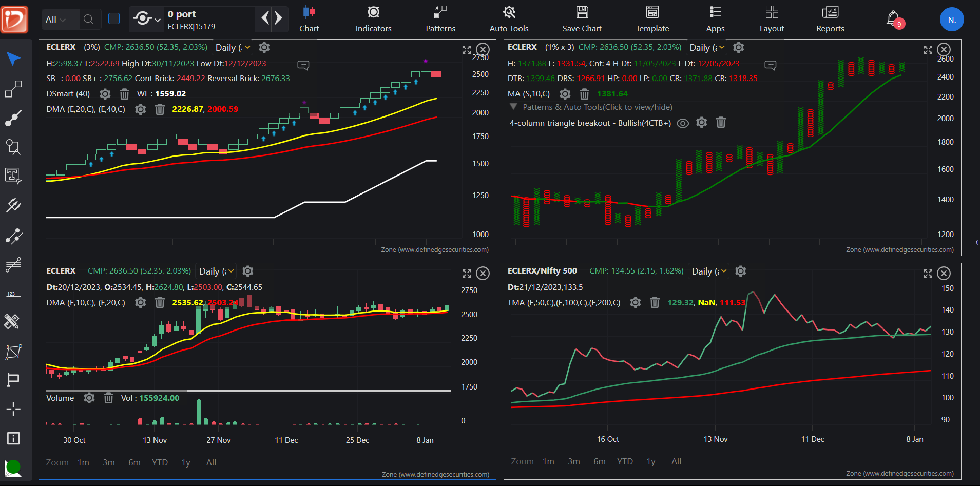Viewport: 980px width, 486px height.
Task: Pick the flag marker tool
Action: [x=13, y=380]
